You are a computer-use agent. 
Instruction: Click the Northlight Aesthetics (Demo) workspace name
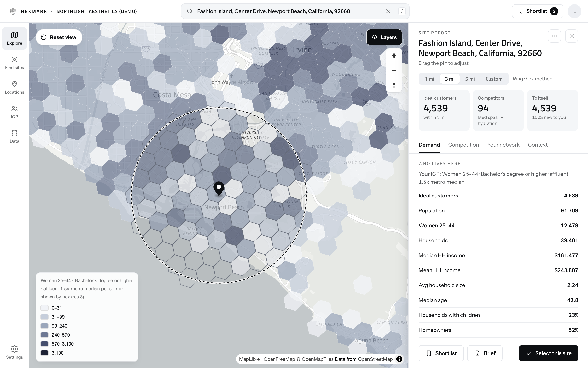(97, 11)
